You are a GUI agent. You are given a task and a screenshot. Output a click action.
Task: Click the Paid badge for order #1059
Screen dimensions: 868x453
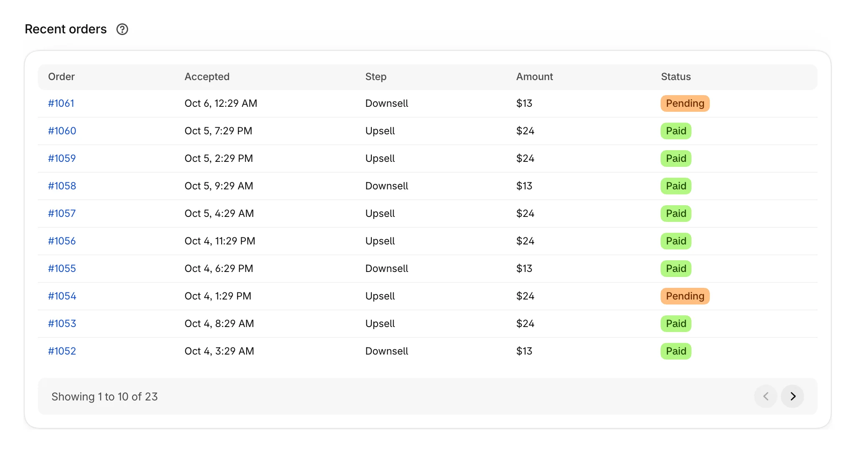pyautogui.click(x=676, y=159)
